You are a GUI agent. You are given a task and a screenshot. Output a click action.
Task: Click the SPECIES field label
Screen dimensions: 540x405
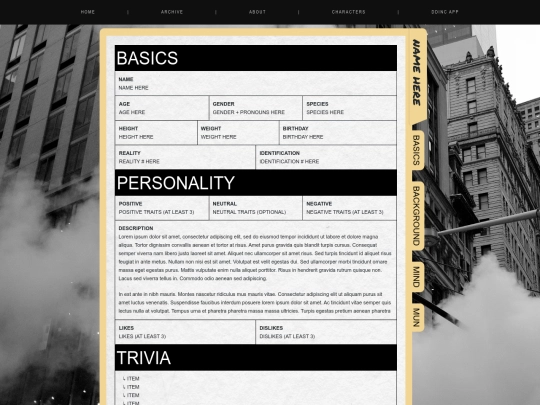click(317, 104)
